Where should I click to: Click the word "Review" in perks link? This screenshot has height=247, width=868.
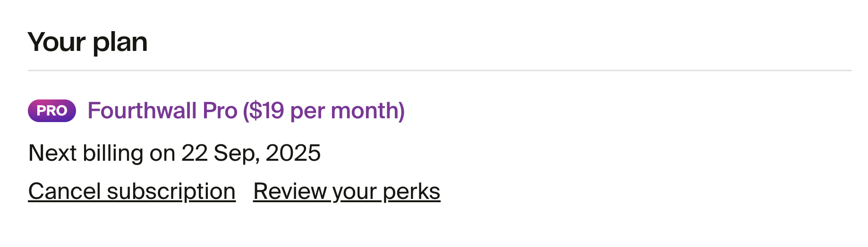[291, 191]
